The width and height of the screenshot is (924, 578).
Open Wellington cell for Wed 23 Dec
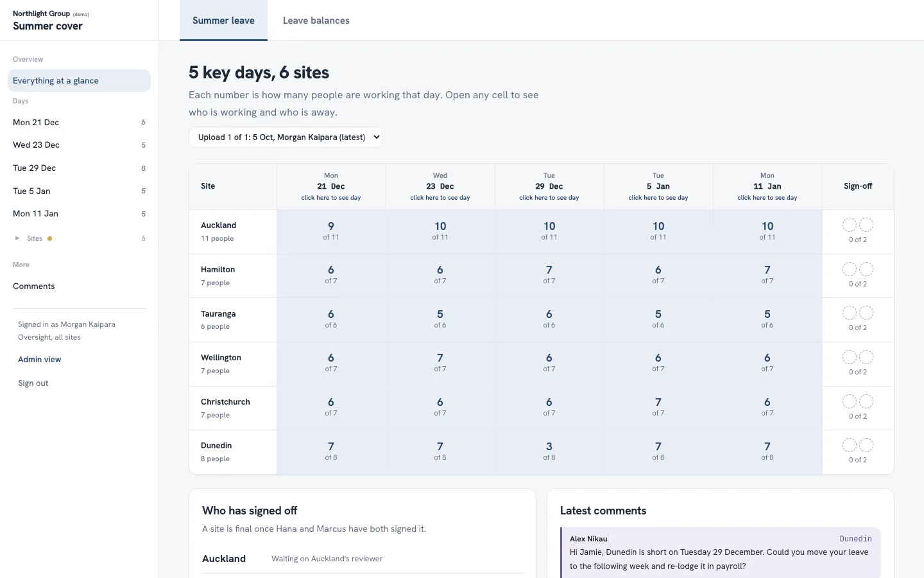click(440, 363)
